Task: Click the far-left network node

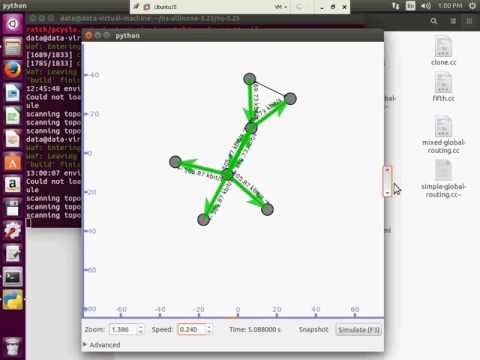Action: coord(176,162)
